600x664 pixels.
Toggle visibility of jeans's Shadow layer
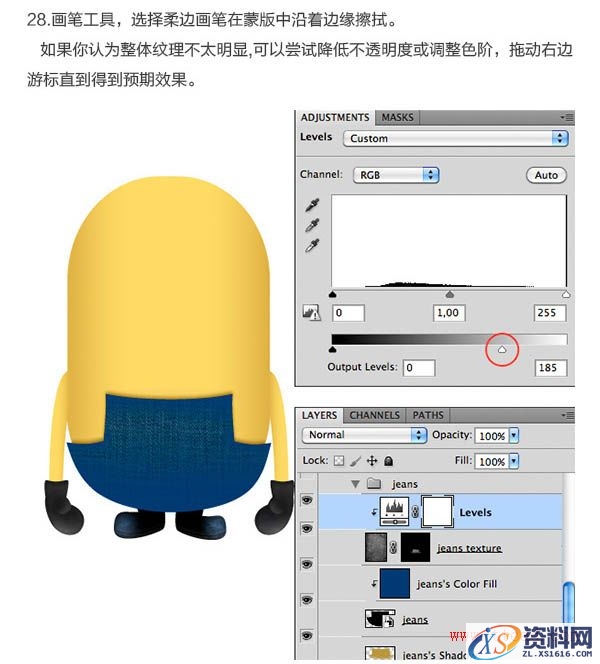point(307,635)
